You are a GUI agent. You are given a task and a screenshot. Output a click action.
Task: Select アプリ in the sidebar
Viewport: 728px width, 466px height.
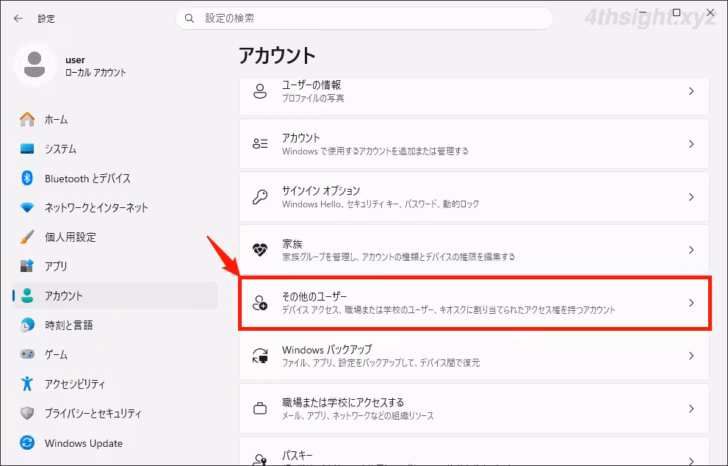(x=115, y=266)
